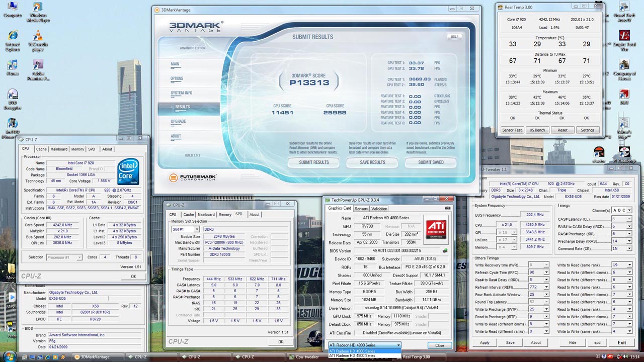
Task: Click the GPU-Z screenshot camera icon
Action: point(448,208)
